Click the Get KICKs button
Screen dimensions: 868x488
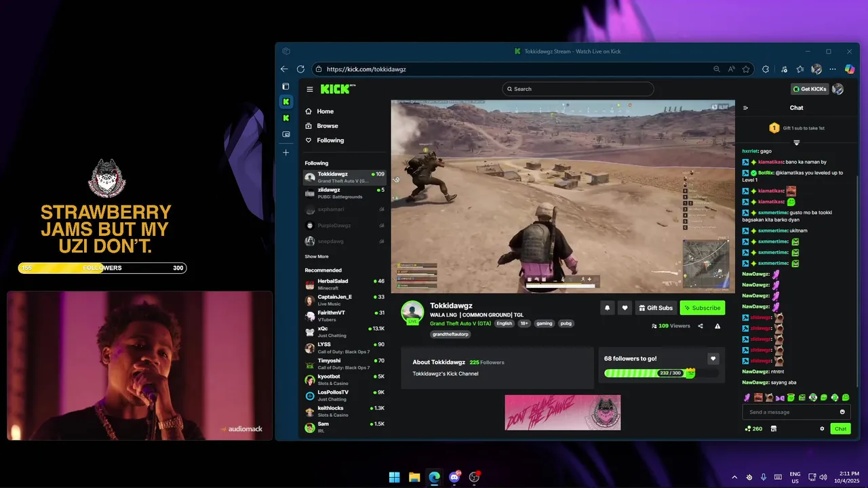click(x=810, y=89)
